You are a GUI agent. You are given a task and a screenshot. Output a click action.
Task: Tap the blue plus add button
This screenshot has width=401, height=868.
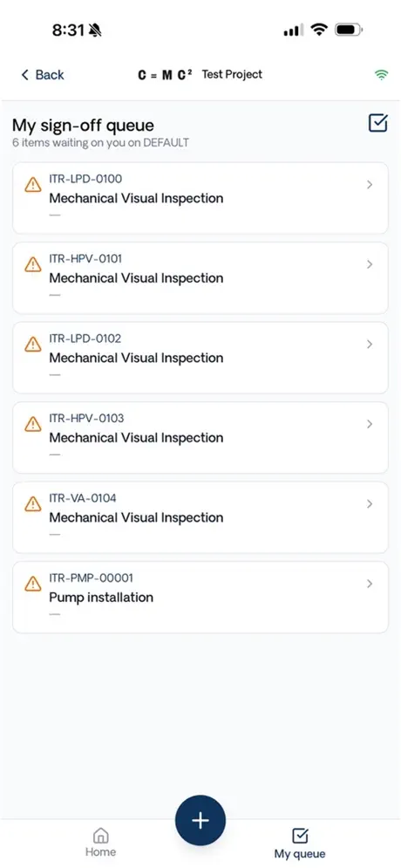(200, 820)
